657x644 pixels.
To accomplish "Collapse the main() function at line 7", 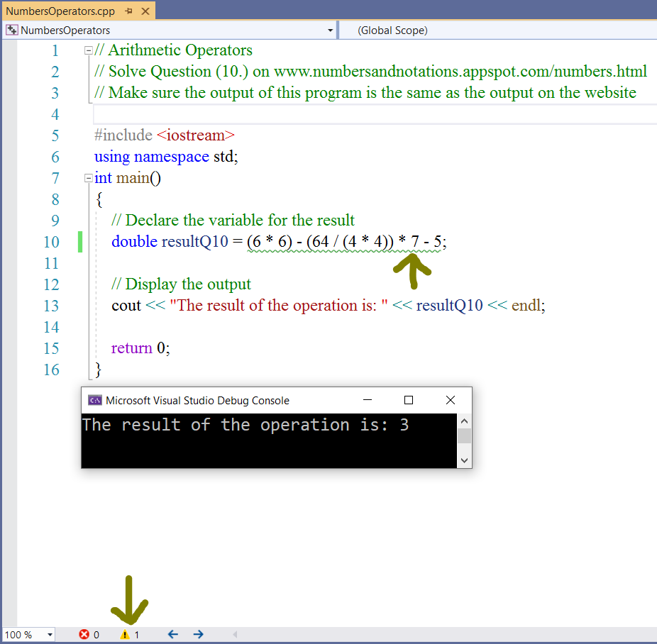I will click(x=88, y=179).
